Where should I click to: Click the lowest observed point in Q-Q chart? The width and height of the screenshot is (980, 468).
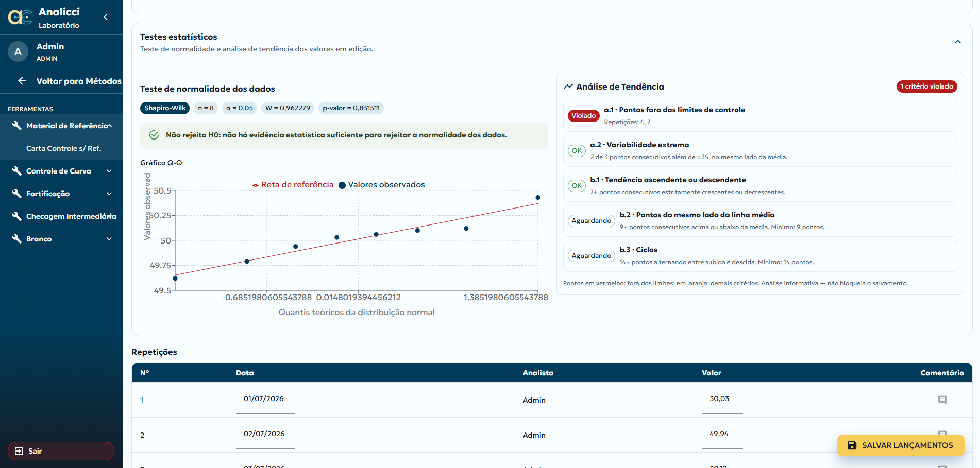coord(175,279)
